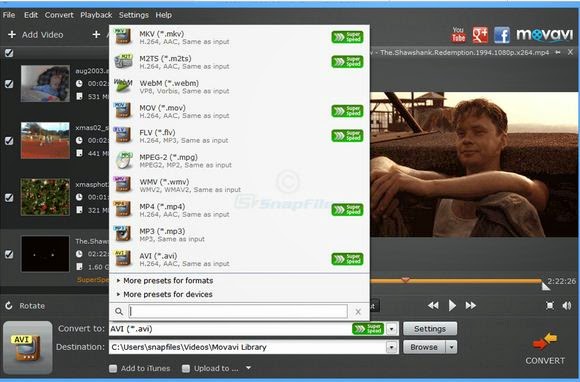Viewport: 580px width, 382px height.
Task: Select the WMV format icon
Action: [123, 185]
